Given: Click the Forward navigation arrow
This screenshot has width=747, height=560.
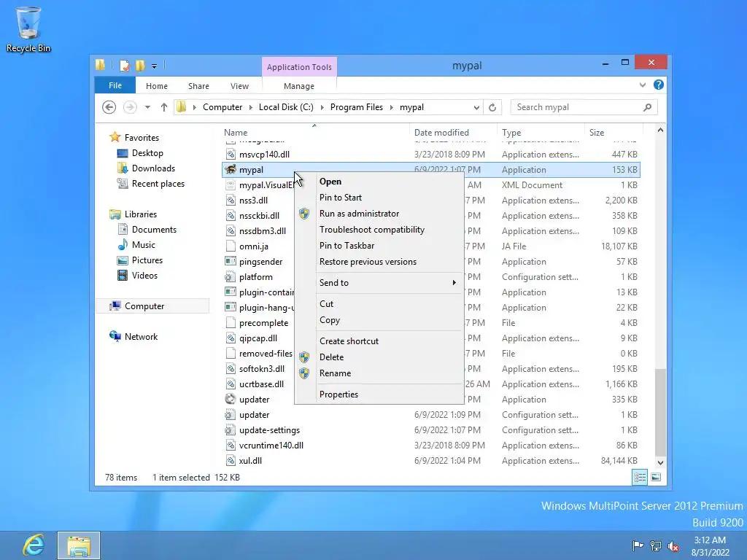Looking at the screenshot, I should (130, 107).
